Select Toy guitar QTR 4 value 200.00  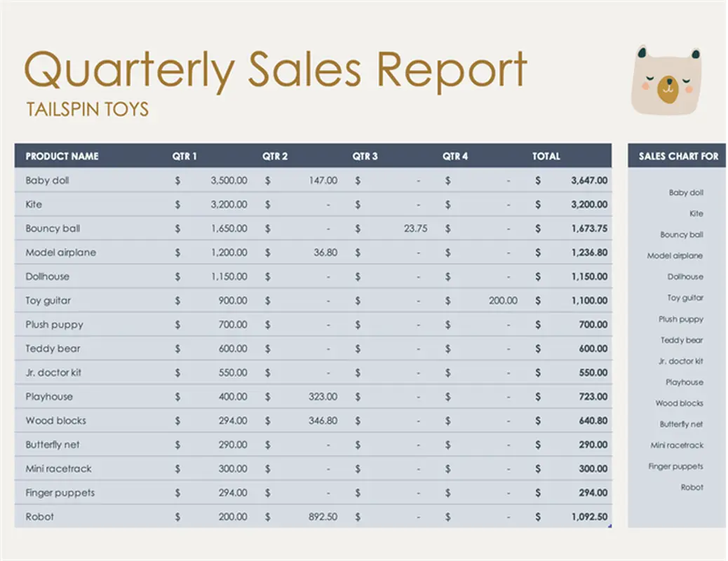click(x=503, y=301)
